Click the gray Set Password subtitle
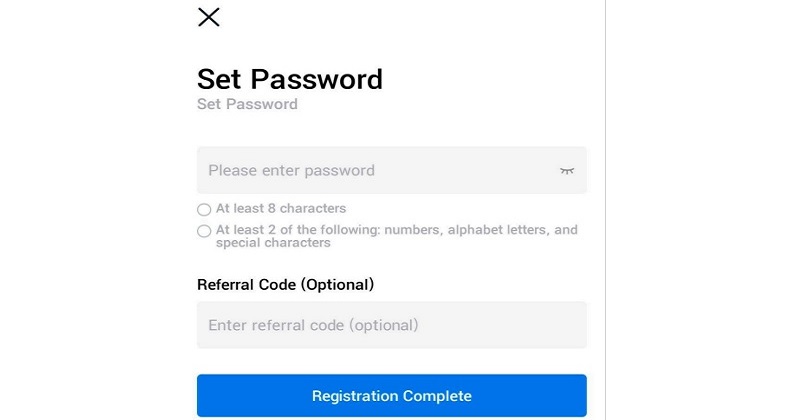Screen dimensions: 800x420 [247, 104]
